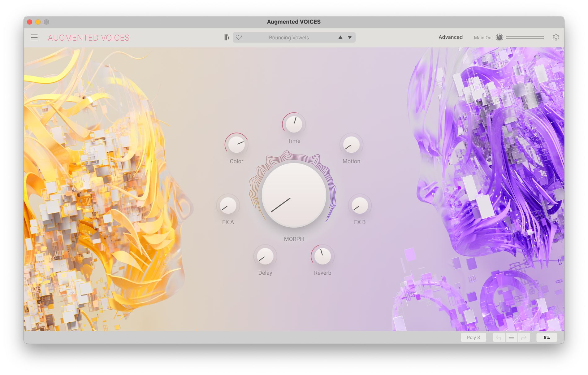Select previous preset with up arrow
The height and width of the screenshot is (375, 588).
(x=340, y=37)
